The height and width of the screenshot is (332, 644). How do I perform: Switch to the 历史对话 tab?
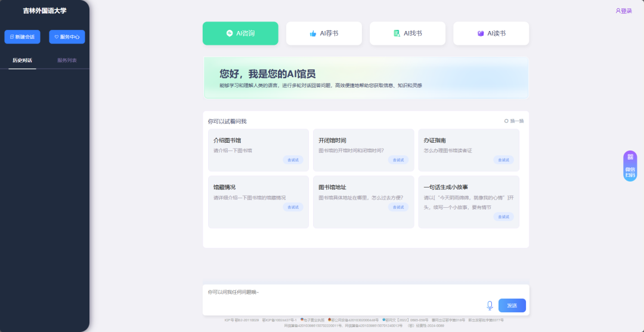point(23,60)
